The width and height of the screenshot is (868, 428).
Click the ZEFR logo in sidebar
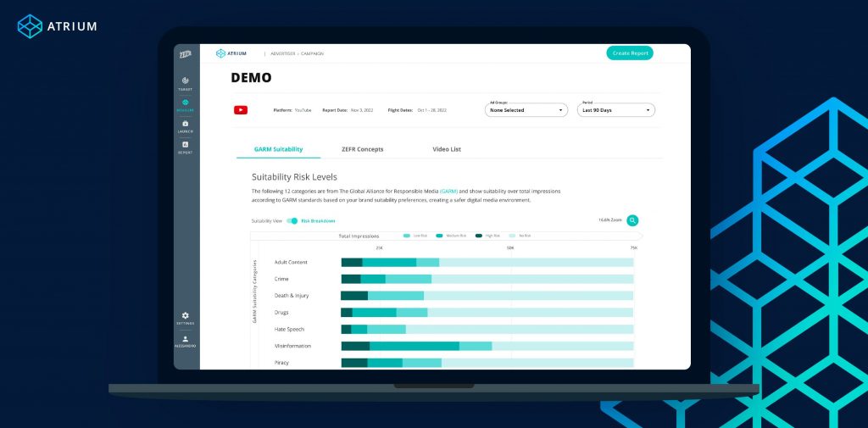coord(186,54)
